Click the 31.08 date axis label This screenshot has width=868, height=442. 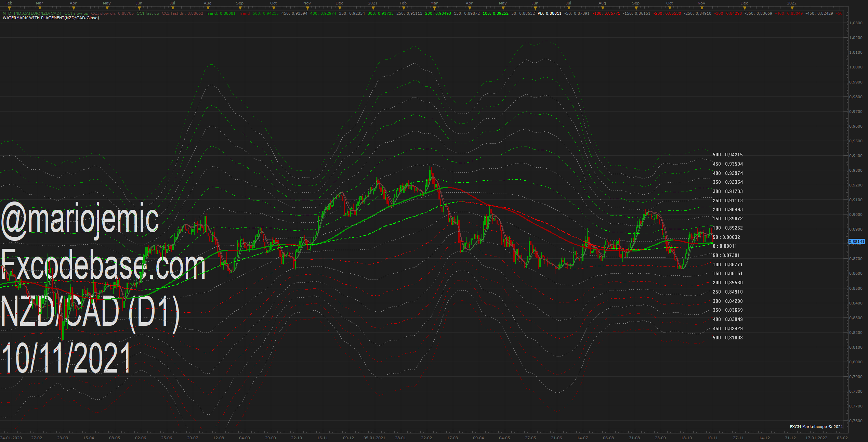click(x=634, y=438)
